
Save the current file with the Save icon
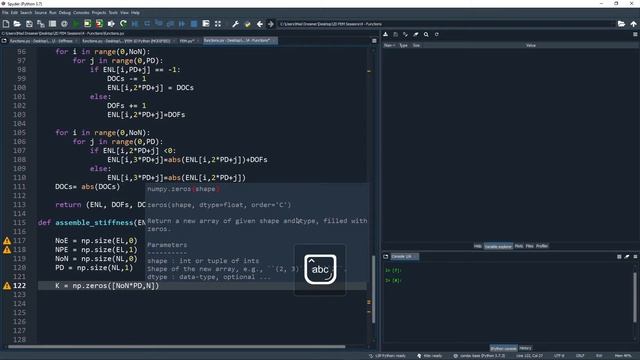tap(29, 24)
